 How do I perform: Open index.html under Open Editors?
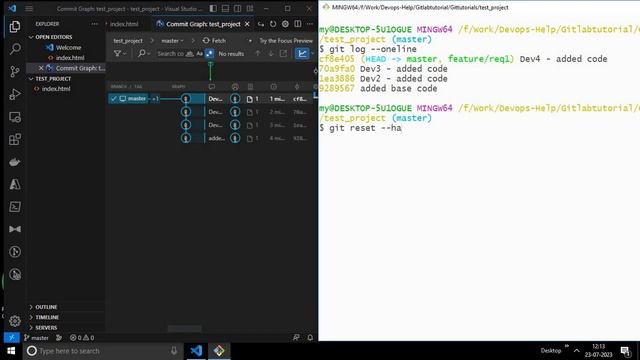(x=67, y=58)
